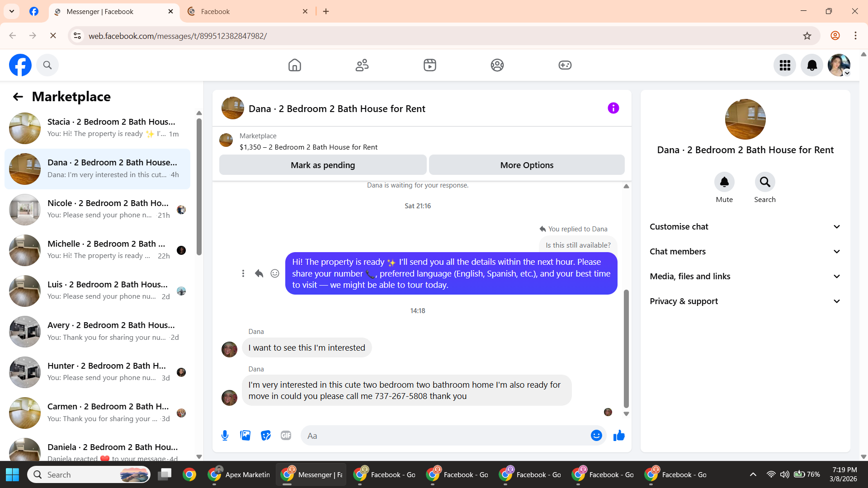This screenshot has height=488, width=868.
Task: Click the Aa message input field
Action: tap(445, 436)
